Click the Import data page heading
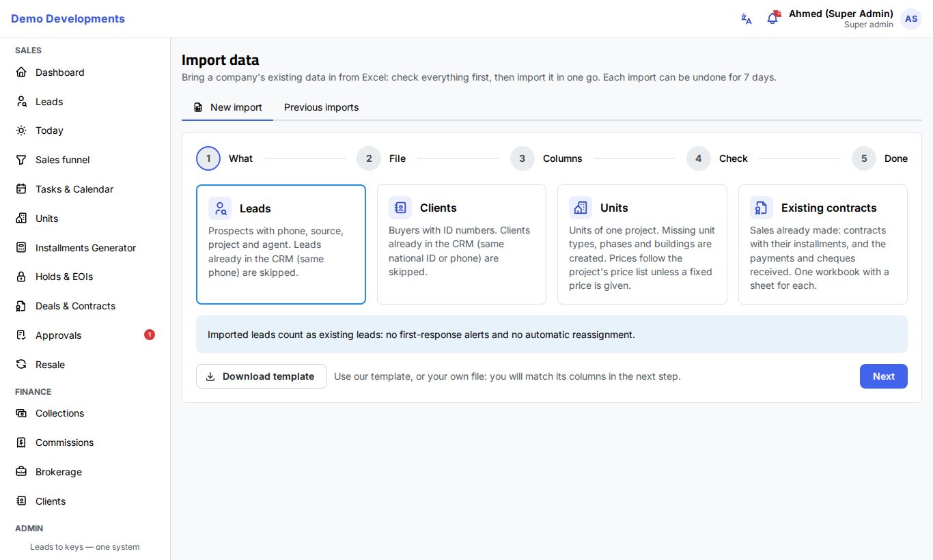The image size is (933, 560). [221, 60]
